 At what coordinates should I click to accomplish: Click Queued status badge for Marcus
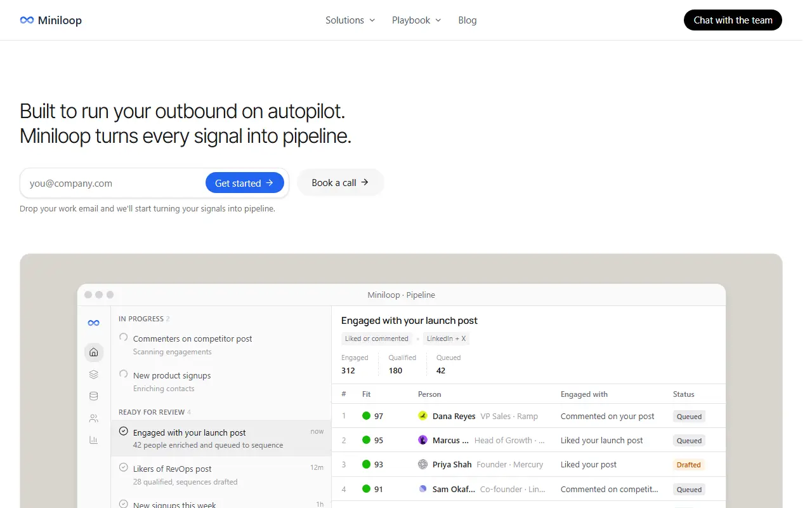(689, 441)
